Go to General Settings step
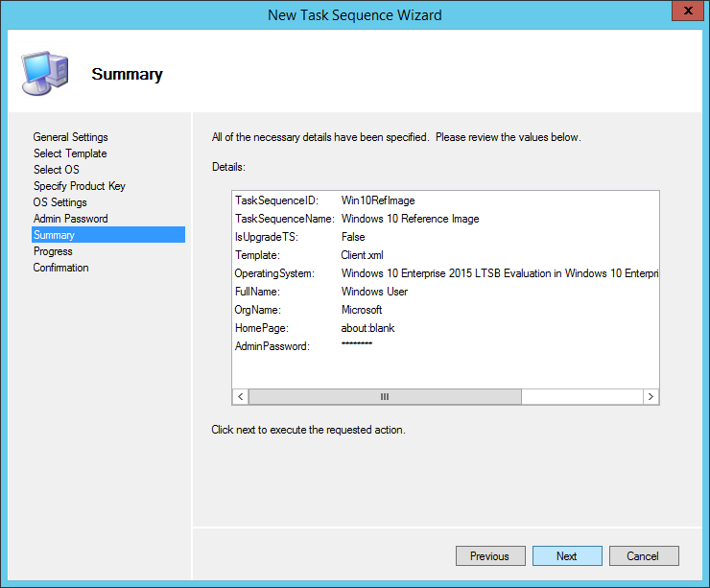 pyautogui.click(x=70, y=137)
